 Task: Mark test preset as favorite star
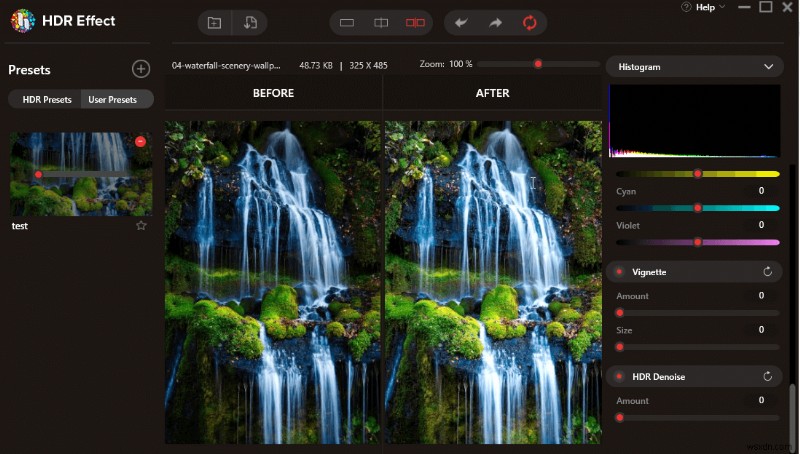[141, 225]
